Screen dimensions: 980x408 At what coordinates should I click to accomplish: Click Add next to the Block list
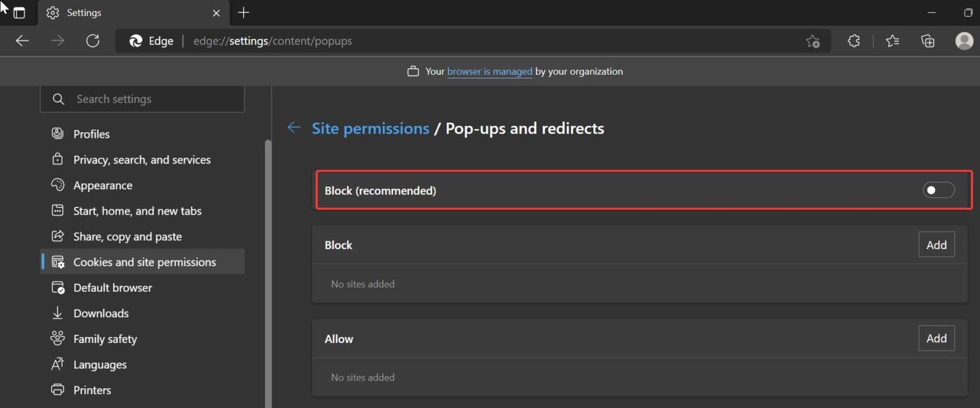pos(936,245)
